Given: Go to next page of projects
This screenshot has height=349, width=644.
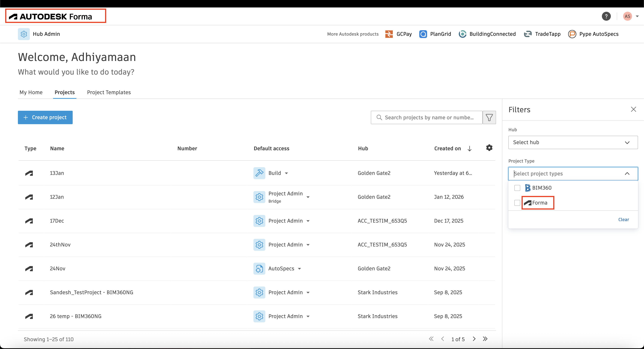Looking at the screenshot, I should 474,339.
